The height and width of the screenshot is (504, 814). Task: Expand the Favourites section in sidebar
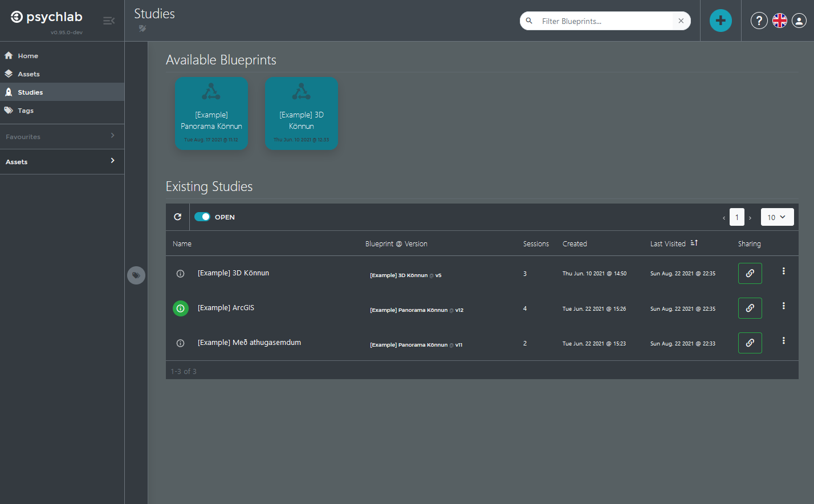point(62,136)
